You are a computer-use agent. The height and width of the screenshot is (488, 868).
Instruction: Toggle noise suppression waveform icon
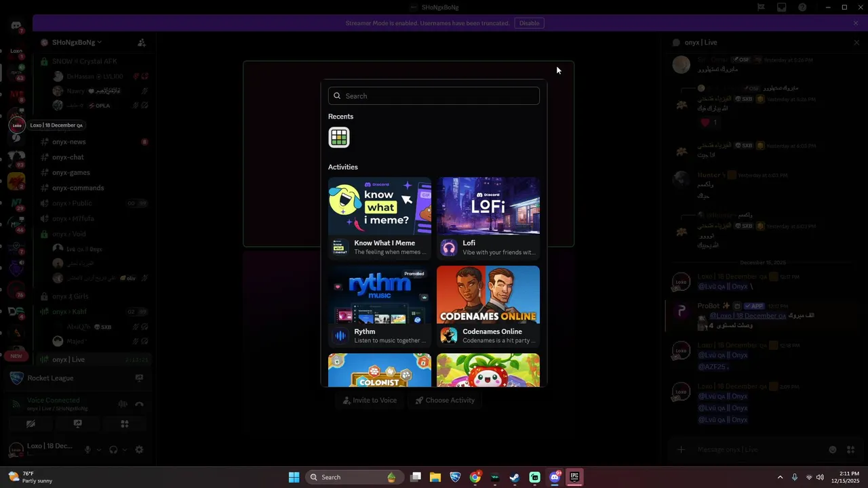pyautogui.click(x=123, y=404)
